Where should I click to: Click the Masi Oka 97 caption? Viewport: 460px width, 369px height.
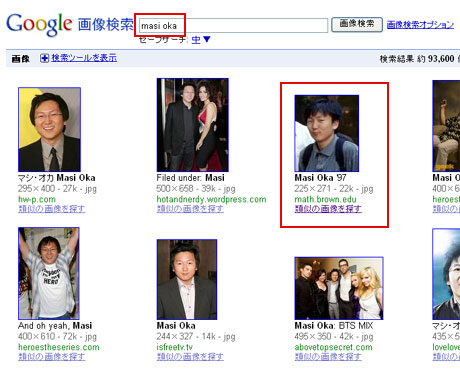pos(320,178)
